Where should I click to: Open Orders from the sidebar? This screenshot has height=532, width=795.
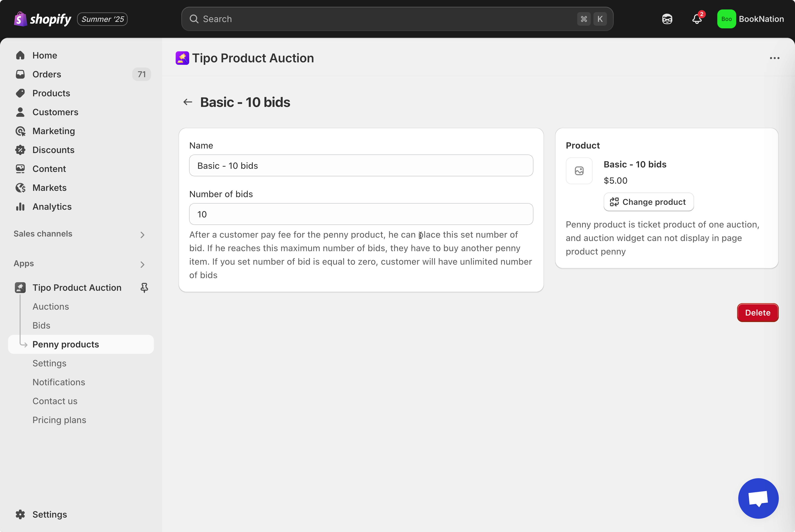(46, 74)
